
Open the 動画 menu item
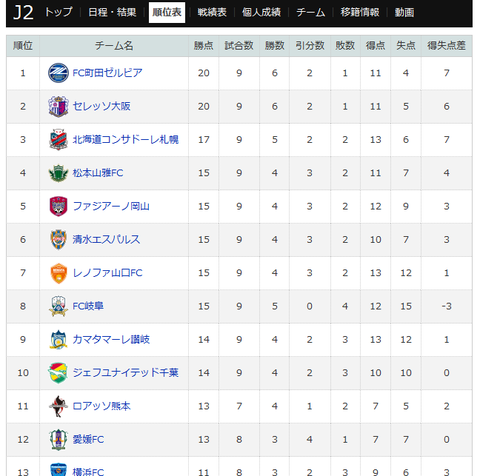pyautogui.click(x=404, y=13)
